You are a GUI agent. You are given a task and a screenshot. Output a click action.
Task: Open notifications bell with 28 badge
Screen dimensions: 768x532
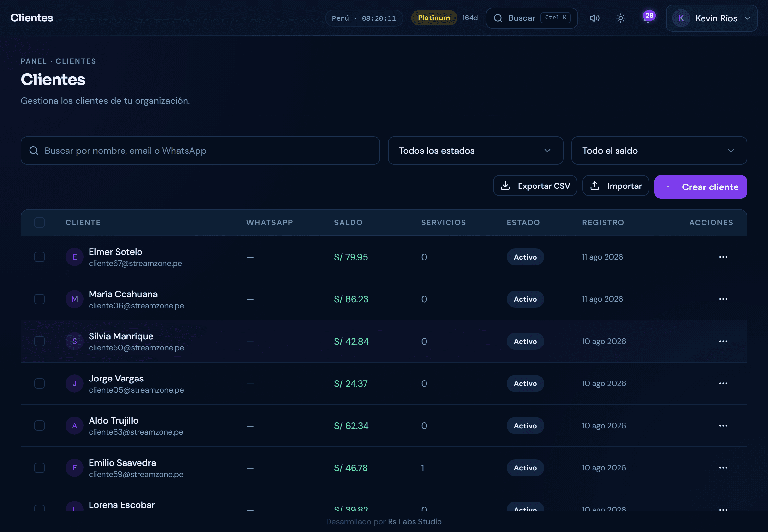tap(648, 17)
